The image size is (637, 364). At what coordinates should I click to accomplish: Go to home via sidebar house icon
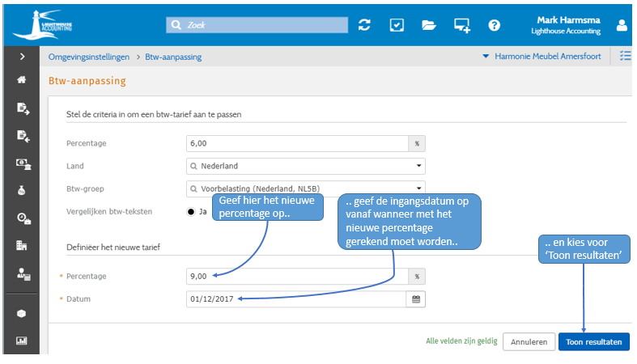(x=22, y=80)
